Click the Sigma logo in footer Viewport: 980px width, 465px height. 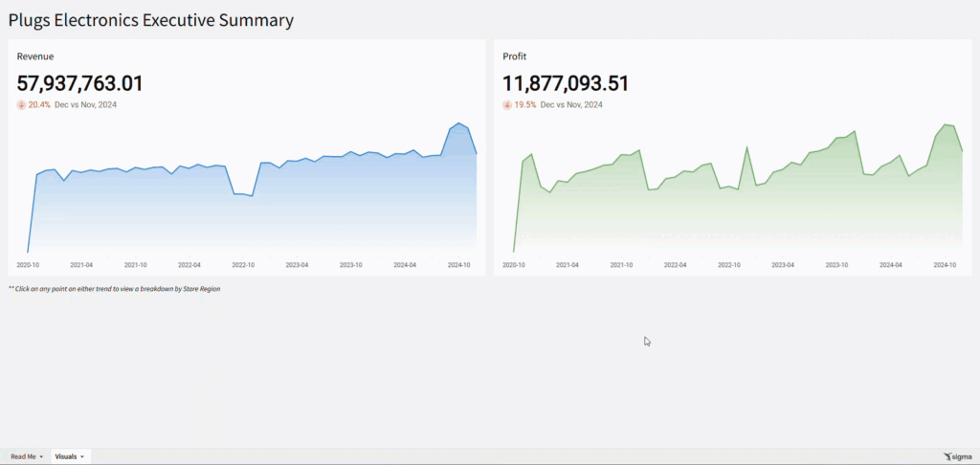[957, 457]
